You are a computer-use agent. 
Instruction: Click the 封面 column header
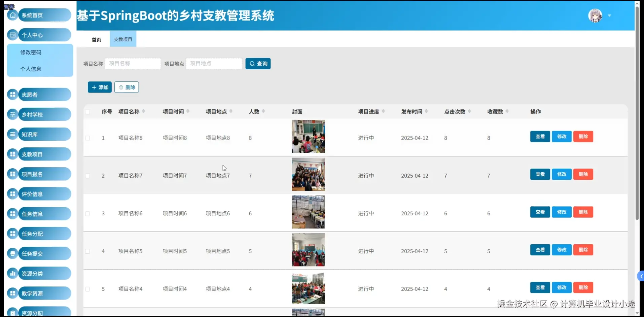(x=297, y=112)
